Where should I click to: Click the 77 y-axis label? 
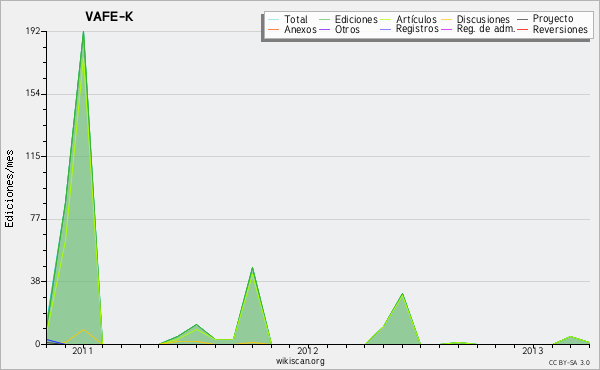point(35,218)
